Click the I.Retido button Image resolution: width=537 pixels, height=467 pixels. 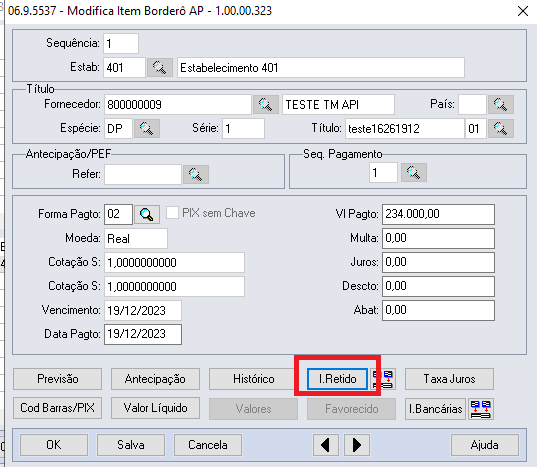click(338, 379)
